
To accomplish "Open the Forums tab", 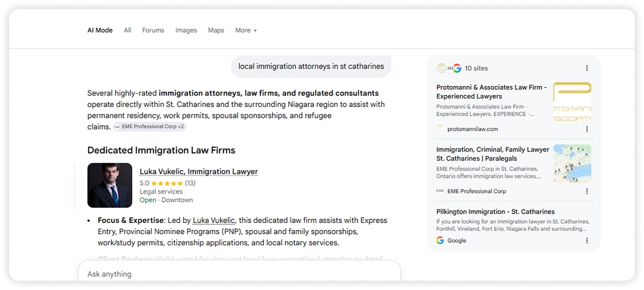I will tap(153, 30).
